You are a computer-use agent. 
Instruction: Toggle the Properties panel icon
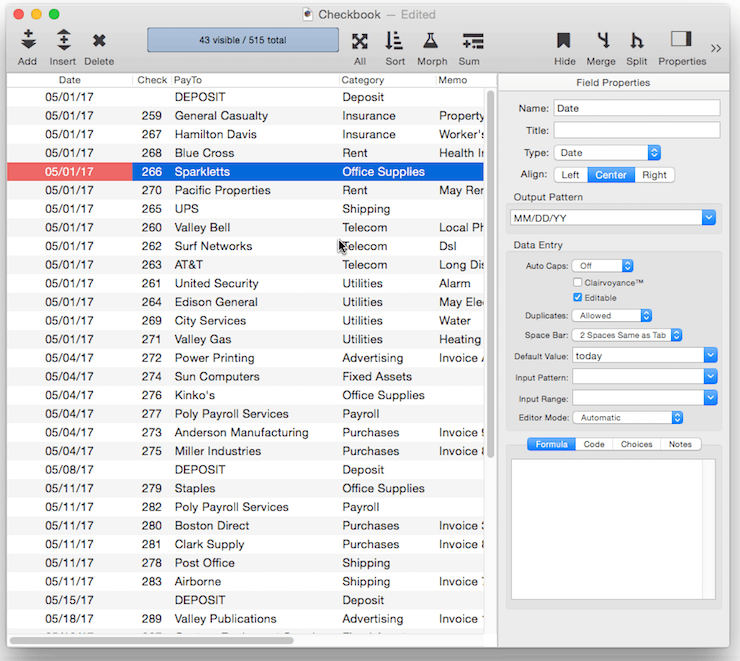click(681, 39)
